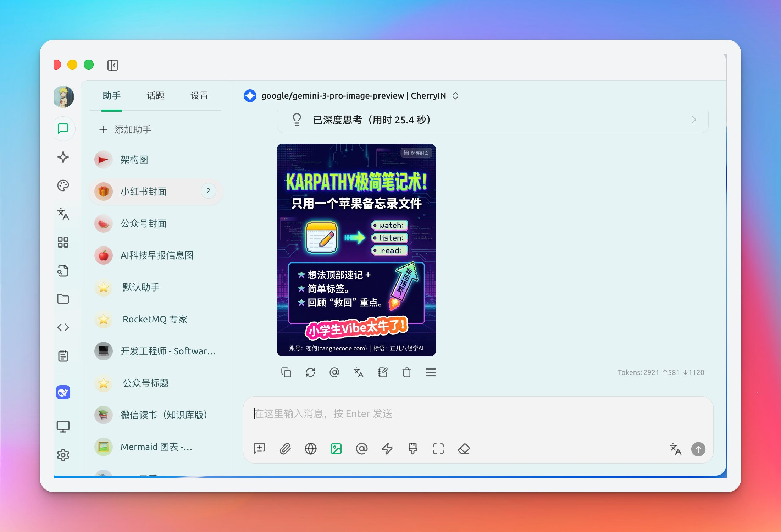Image resolution: width=781 pixels, height=532 pixels.
Task: Click the send message arrow button
Action: tap(698, 449)
